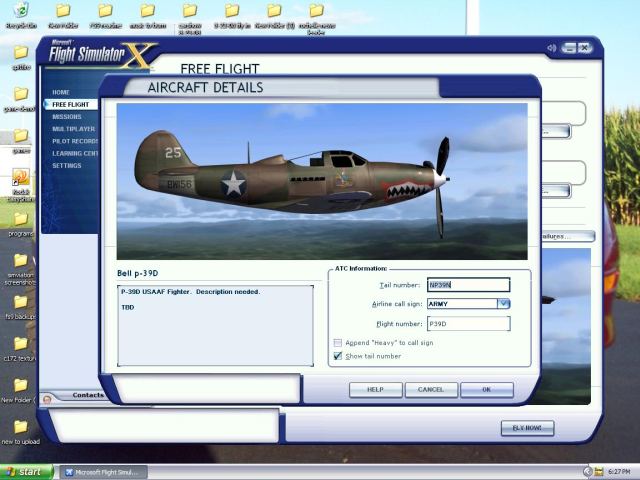The width and height of the screenshot is (640, 480).
Task: Click the system tray folder icon near clock
Action: click(x=598, y=472)
